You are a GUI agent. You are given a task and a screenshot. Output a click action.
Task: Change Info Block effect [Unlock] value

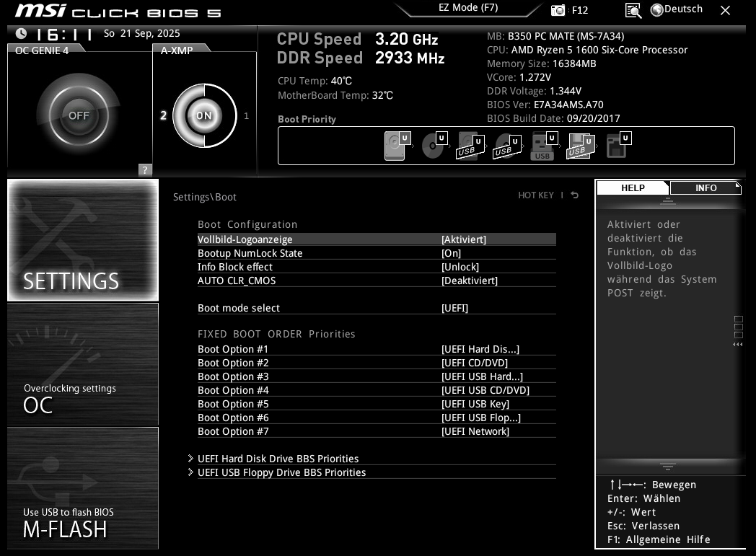460,267
